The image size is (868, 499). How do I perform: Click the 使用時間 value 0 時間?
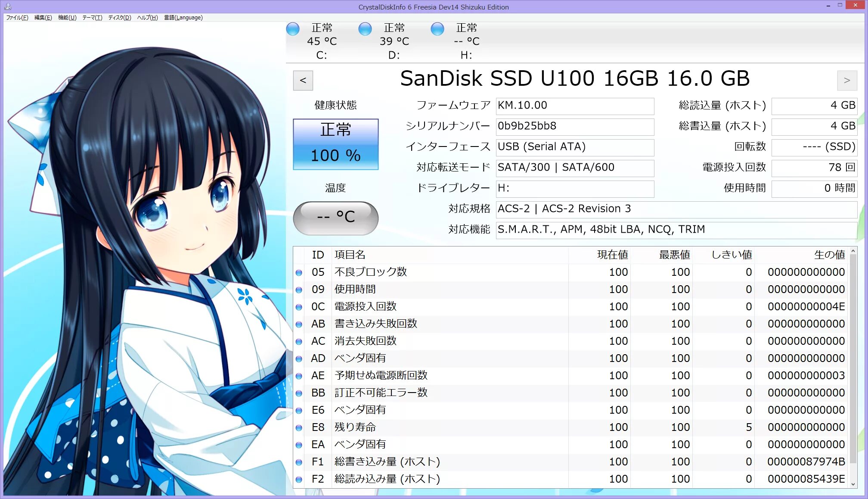[814, 189]
